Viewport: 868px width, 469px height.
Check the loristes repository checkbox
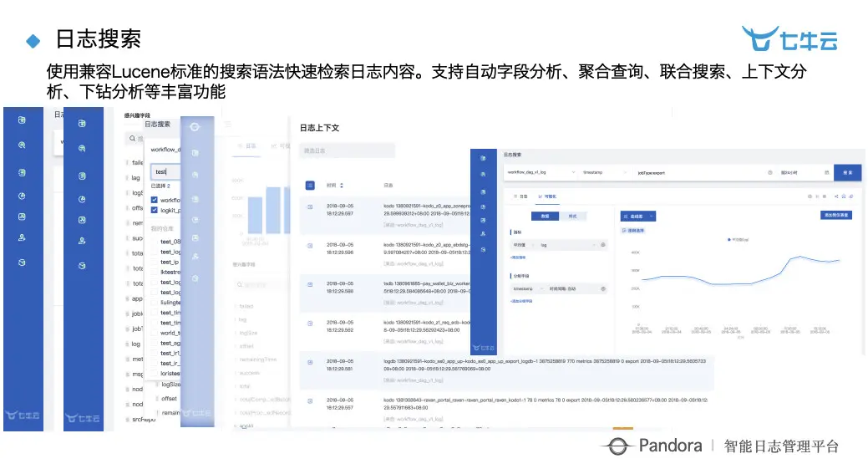click(155, 373)
